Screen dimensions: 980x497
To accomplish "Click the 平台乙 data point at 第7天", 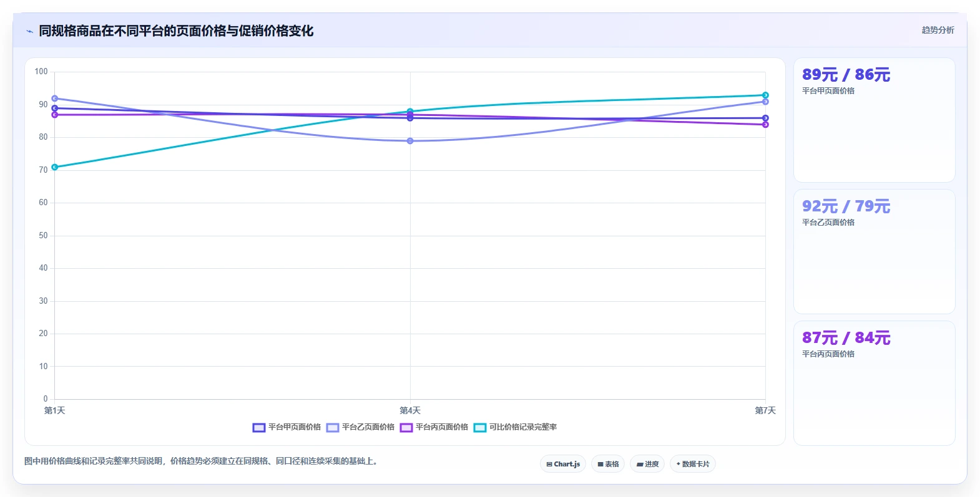I will click(x=765, y=102).
